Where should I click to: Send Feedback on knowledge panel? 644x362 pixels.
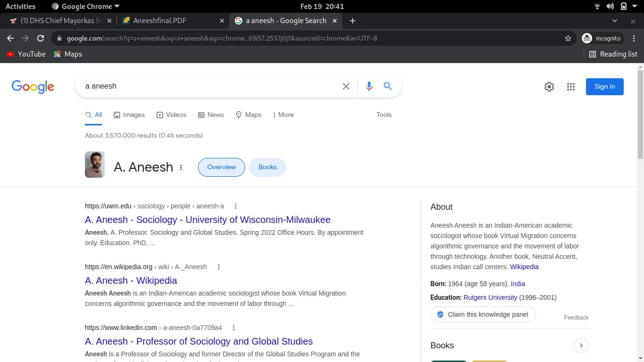(576, 318)
